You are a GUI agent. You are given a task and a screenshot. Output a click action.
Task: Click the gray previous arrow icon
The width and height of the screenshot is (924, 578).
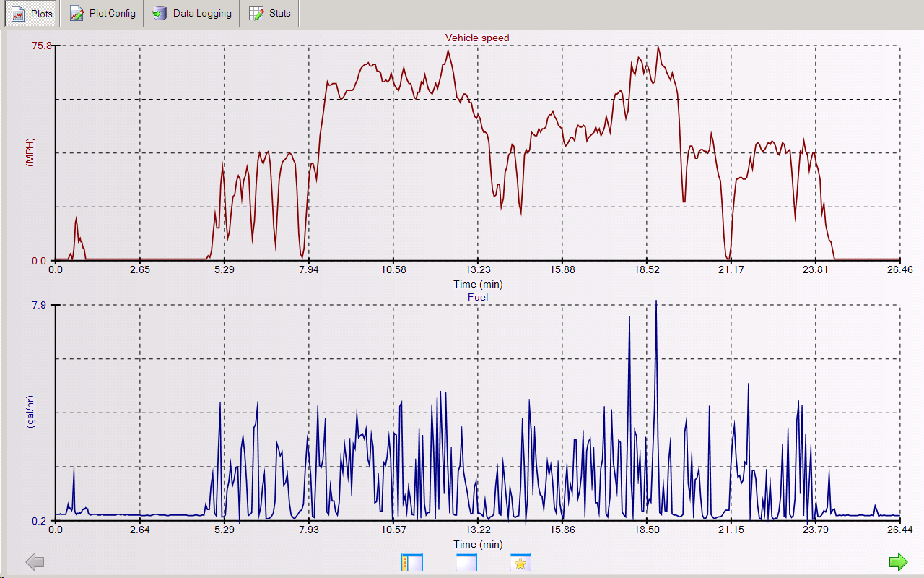[35, 562]
